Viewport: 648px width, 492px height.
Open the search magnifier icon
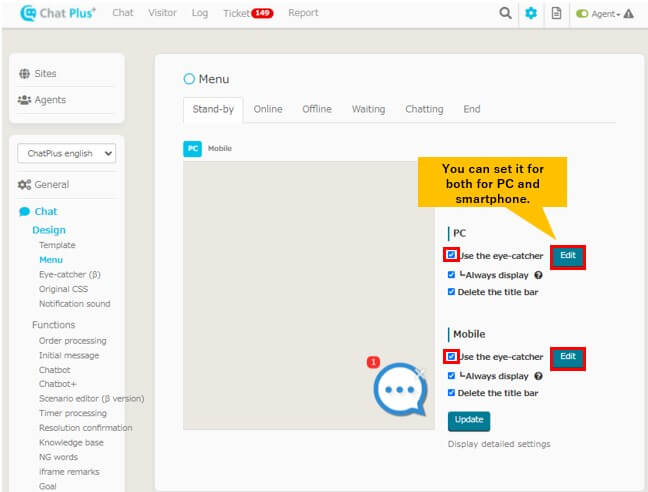tap(505, 13)
